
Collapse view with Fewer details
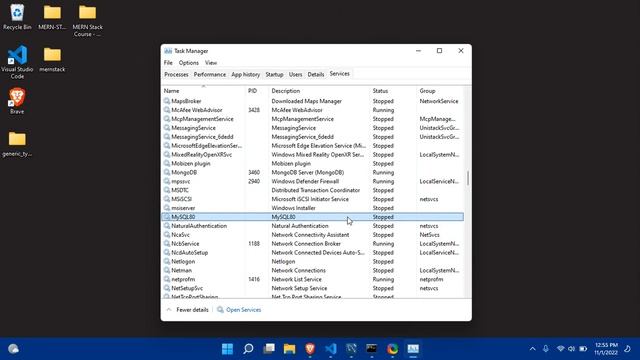[188, 310]
